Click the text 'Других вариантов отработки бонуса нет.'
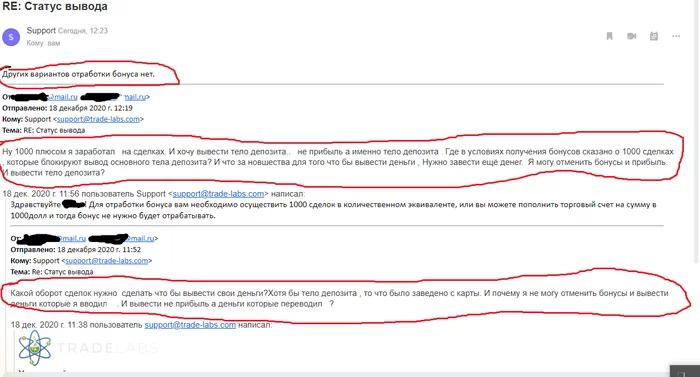The width and height of the screenshot is (700, 377). [79, 74]
